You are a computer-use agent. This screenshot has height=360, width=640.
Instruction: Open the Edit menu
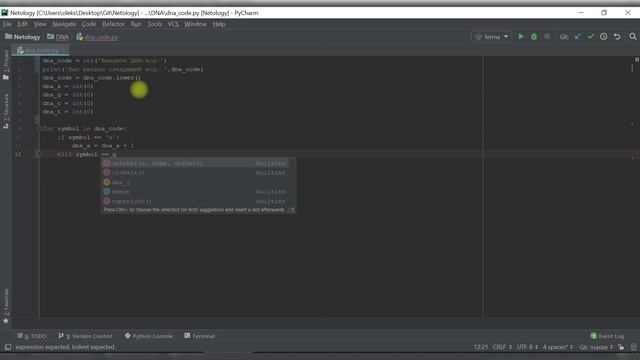[22, 24]
